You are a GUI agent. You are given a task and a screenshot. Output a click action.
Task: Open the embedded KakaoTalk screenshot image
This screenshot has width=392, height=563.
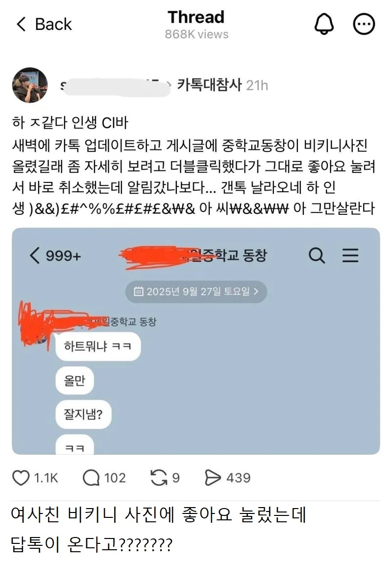[196, 341]
